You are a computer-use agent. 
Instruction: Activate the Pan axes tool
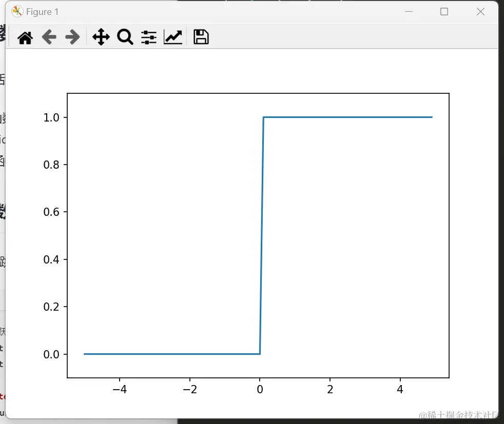pyautogui.click(x=101, y=37)
